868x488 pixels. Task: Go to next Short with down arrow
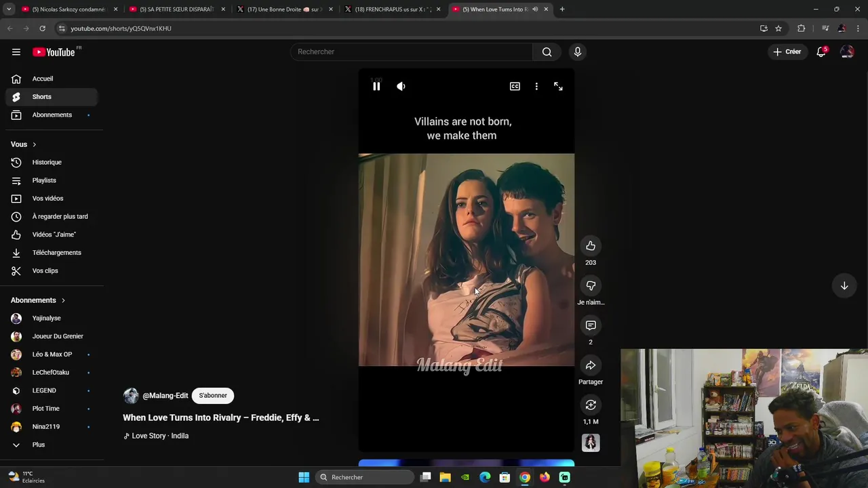(844, 286)
